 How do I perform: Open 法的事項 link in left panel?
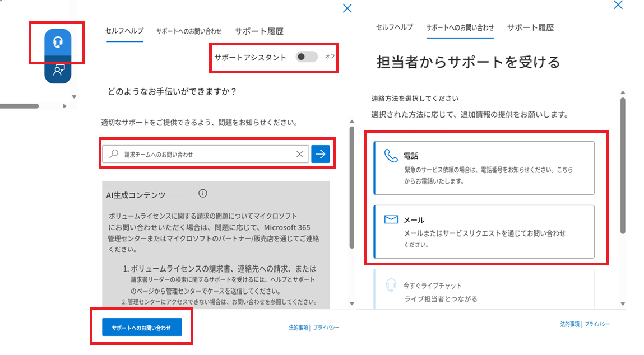pyautogui.click(x=299, y=328)
